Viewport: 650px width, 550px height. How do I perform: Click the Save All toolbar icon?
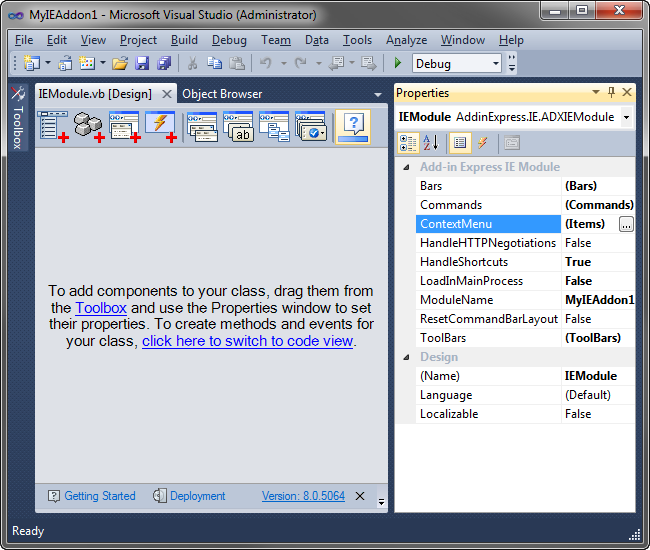pyautogui.click(x=163, y=63)
